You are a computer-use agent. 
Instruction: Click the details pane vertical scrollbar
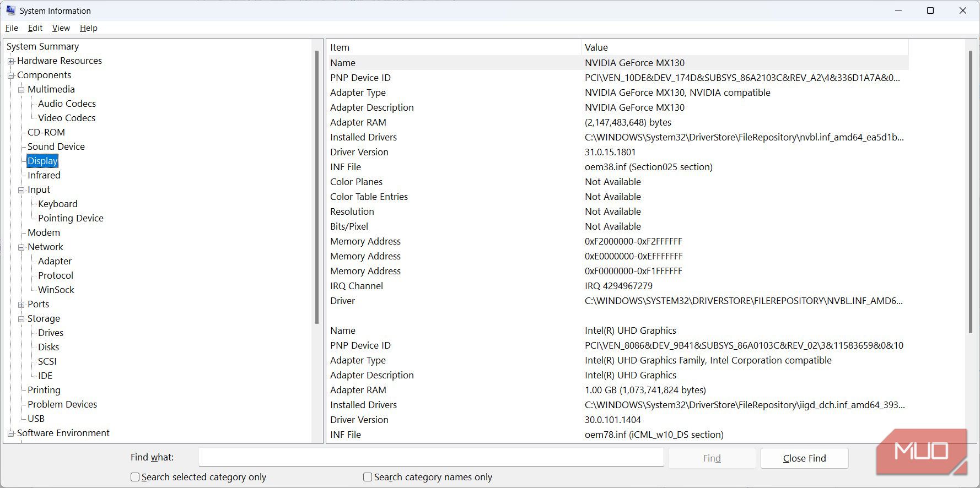point(971,193)
